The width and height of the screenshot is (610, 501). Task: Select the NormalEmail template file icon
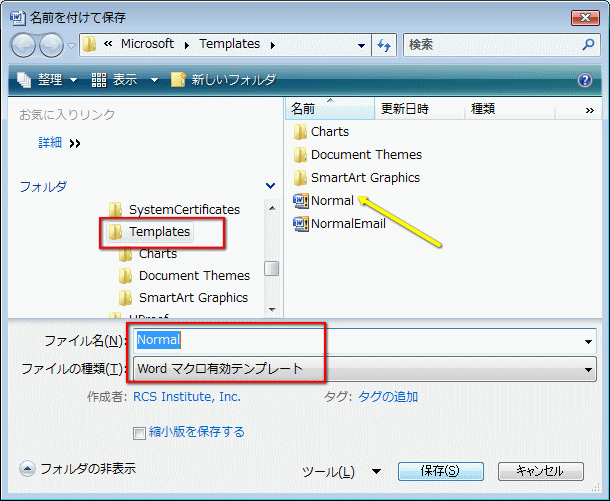(x=301, y=224)
